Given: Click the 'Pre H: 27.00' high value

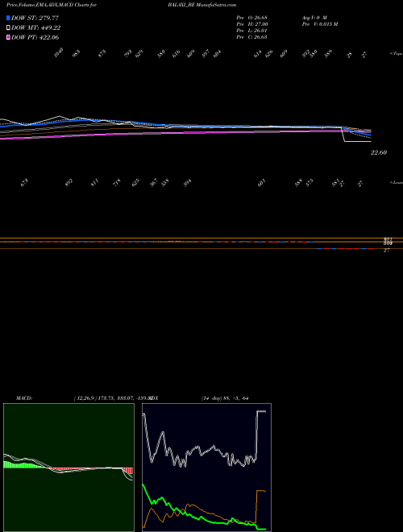Looking at the screenshot, I should (252, 23).
